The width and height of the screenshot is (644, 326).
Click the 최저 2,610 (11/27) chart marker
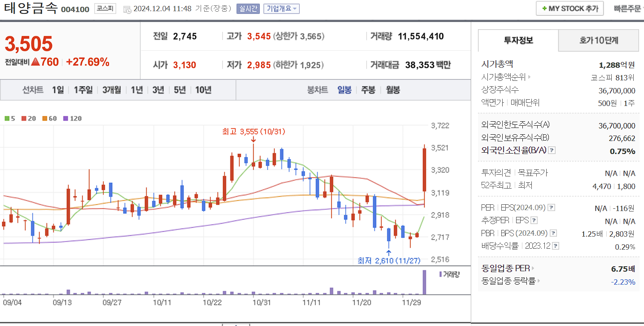pos(389,260)
